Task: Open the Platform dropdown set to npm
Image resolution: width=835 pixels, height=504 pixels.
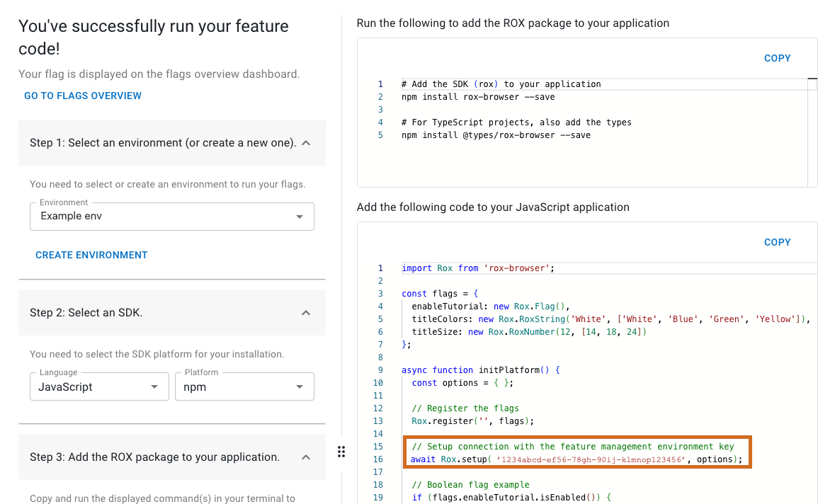Action: (244, 386)
